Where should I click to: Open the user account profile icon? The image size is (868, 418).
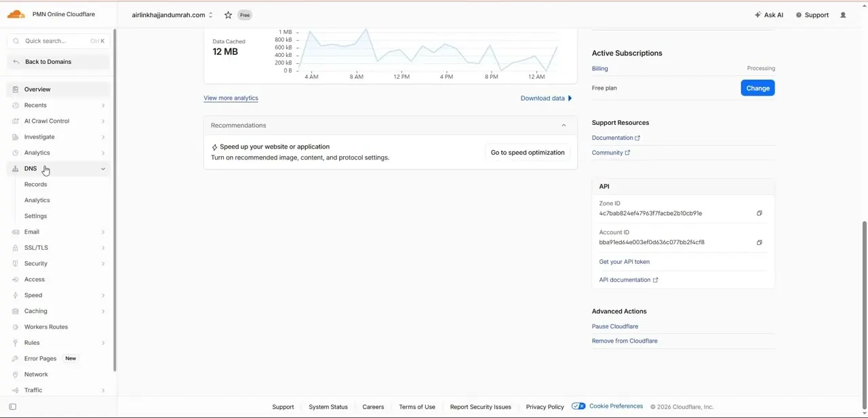(843, 15)
